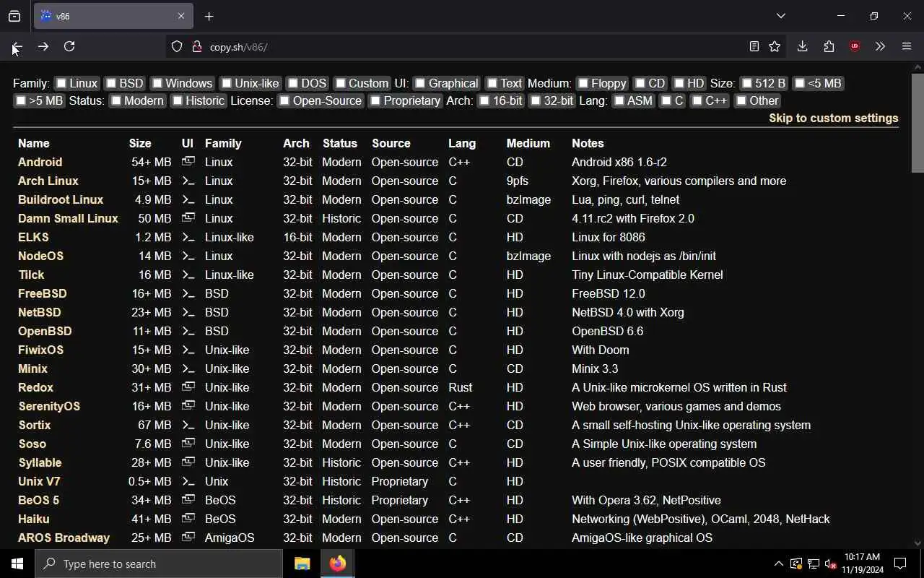Click the graphical UI icon in Android row
This screenshot has height=578, width=924.
[x=188, y=161]
